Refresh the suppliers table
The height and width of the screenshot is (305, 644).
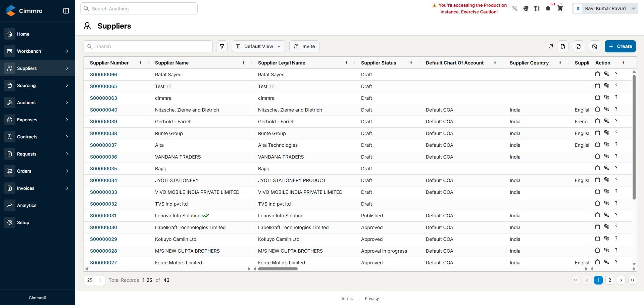click(551, 46)
